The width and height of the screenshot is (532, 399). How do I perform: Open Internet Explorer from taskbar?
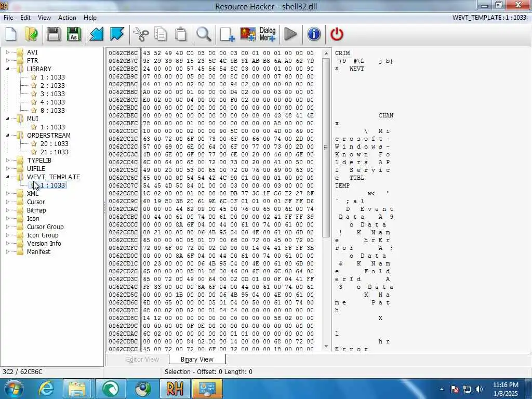click(46, 389)
